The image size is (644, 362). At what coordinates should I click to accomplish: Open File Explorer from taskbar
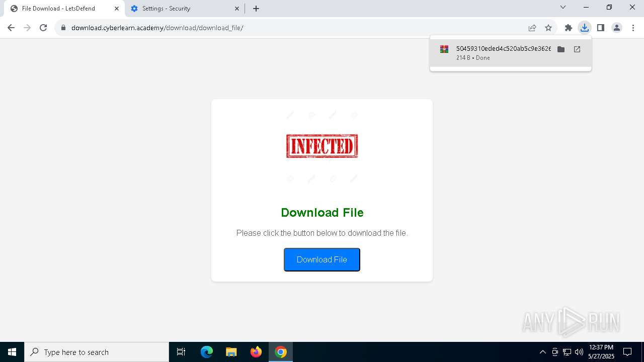(x=231, y=352)
